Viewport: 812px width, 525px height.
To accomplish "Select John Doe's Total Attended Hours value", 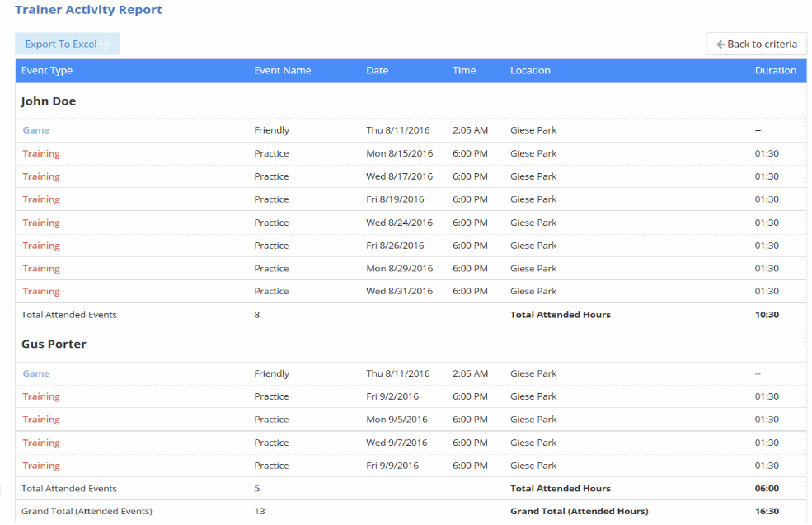I will pos(765,313).
